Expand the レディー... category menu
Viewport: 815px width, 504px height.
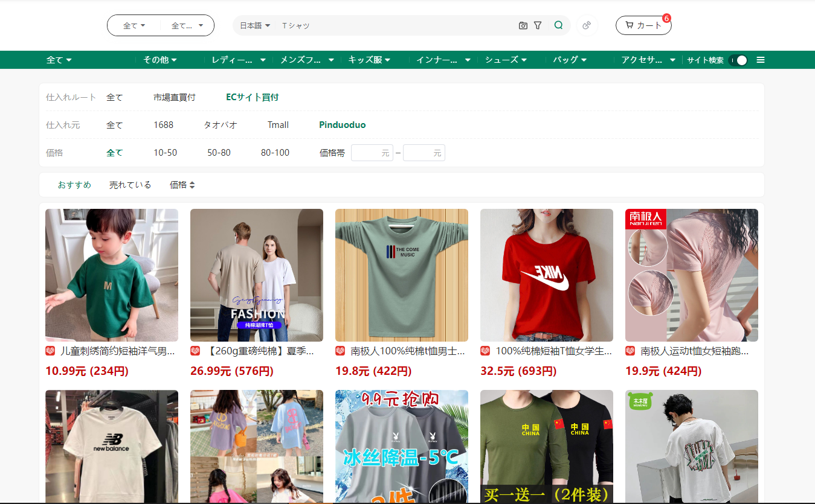pos(239,60)
